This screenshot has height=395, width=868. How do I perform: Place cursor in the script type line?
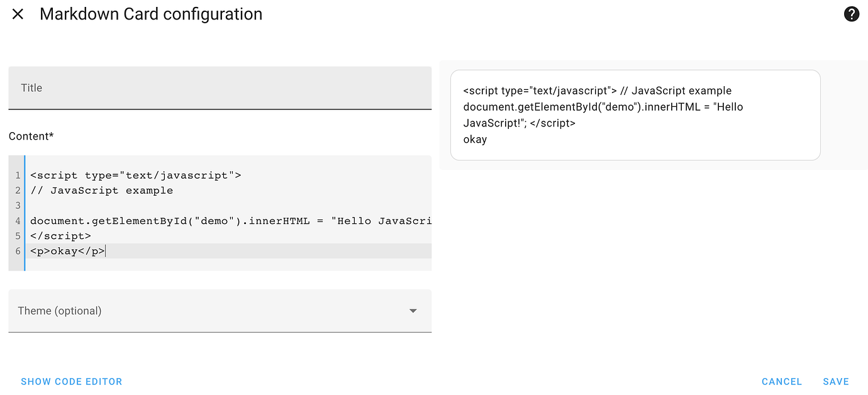(x=135, y=175)
